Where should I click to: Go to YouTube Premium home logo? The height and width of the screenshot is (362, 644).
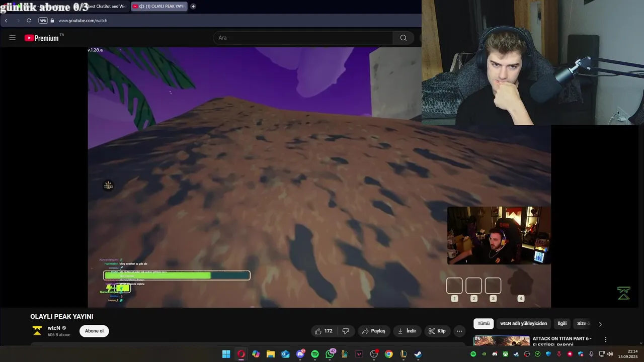(42, 38)
